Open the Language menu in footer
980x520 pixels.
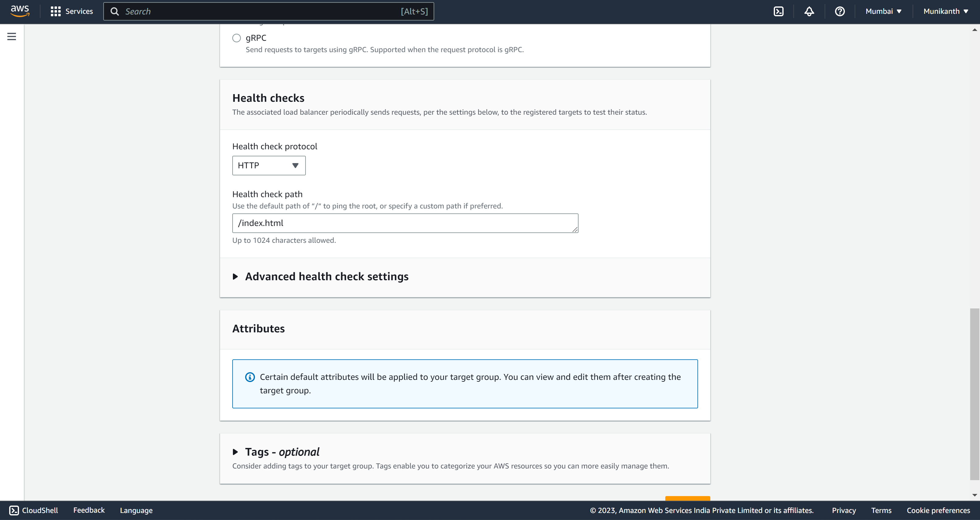(136, 510)
